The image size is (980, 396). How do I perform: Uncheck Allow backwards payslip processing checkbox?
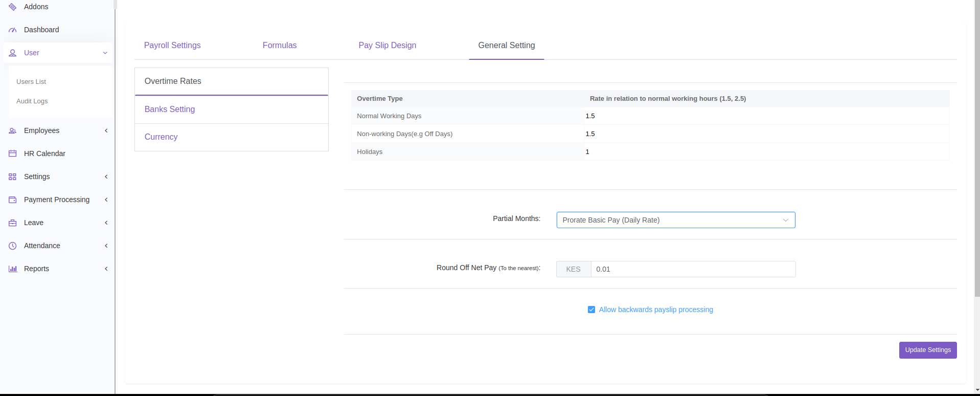click(x=591, y=310)
